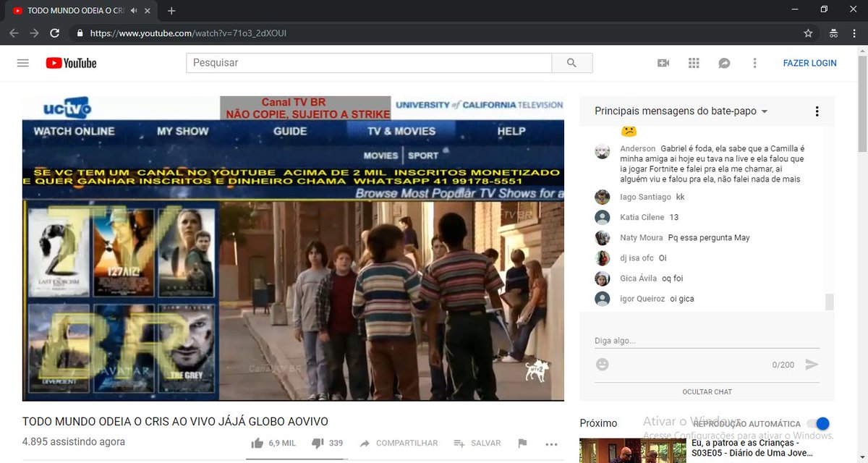
Task: Open the YouTube hamburger guide menu
Action: tap(22, 63)
